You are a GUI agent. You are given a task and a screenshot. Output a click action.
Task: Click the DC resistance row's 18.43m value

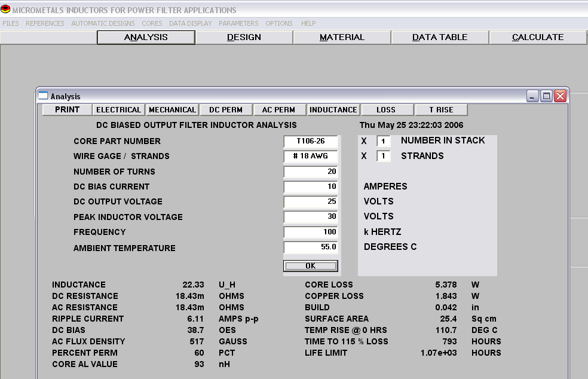click(x=190, y=296)
